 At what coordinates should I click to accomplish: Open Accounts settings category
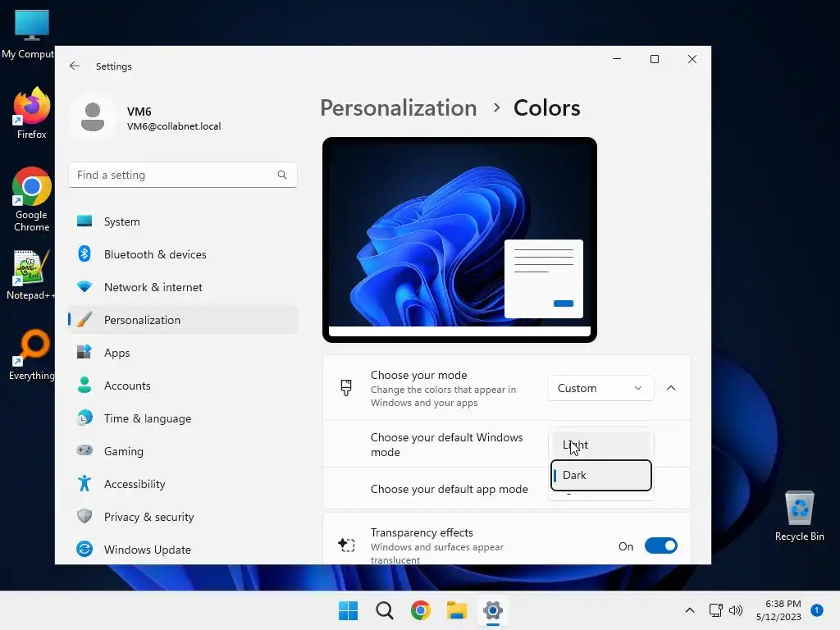(183, 386)
